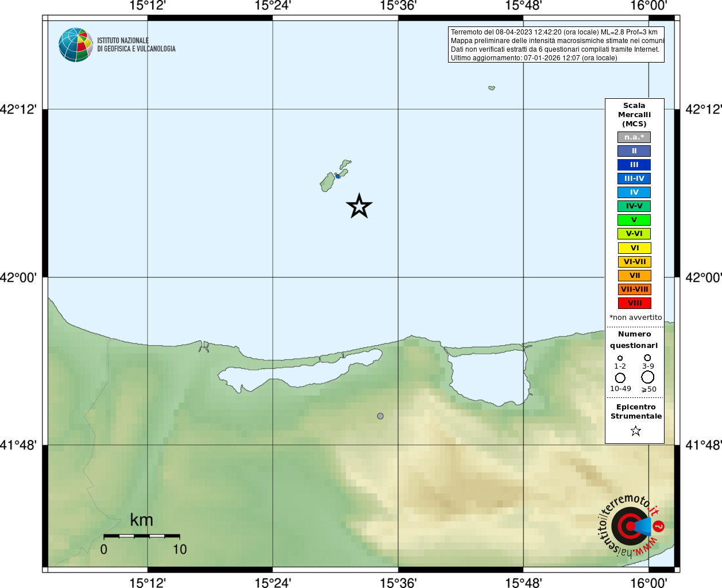Click the '*non avvertito' legend note
722x588 pixels.
635,318
